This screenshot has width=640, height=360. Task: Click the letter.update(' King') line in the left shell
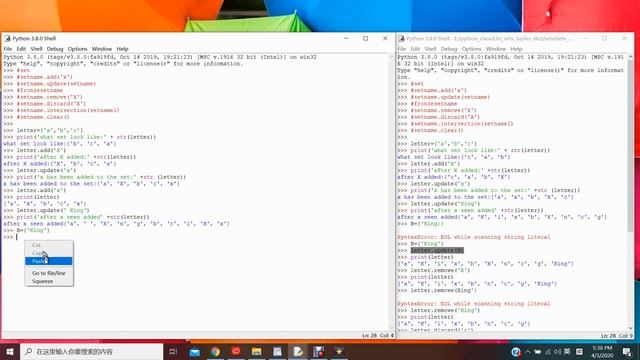point(53,210)
